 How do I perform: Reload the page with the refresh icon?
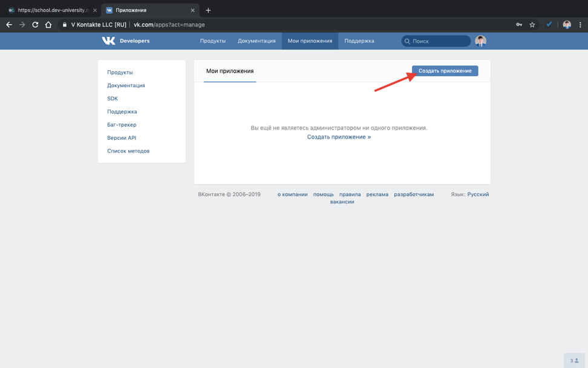[35, 25]
